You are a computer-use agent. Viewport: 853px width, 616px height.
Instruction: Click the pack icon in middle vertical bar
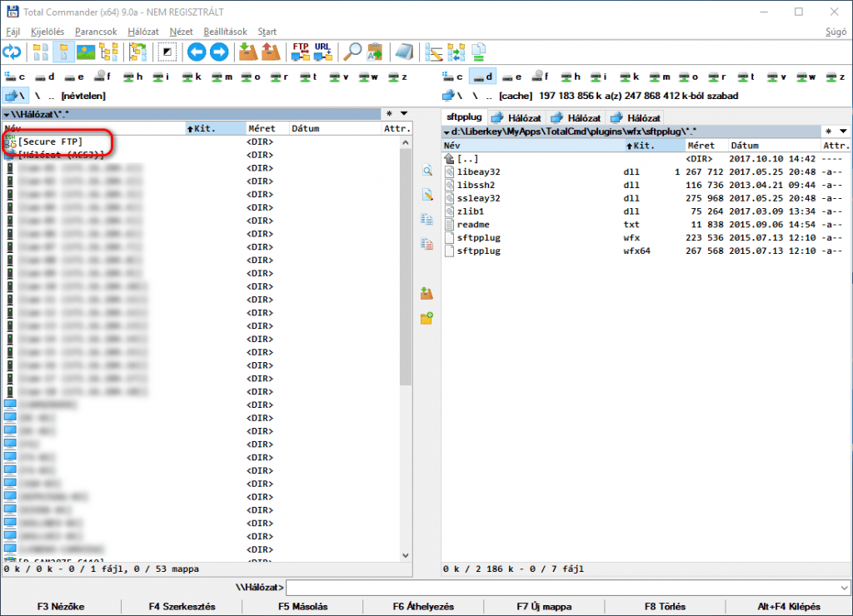pos(427,294)
